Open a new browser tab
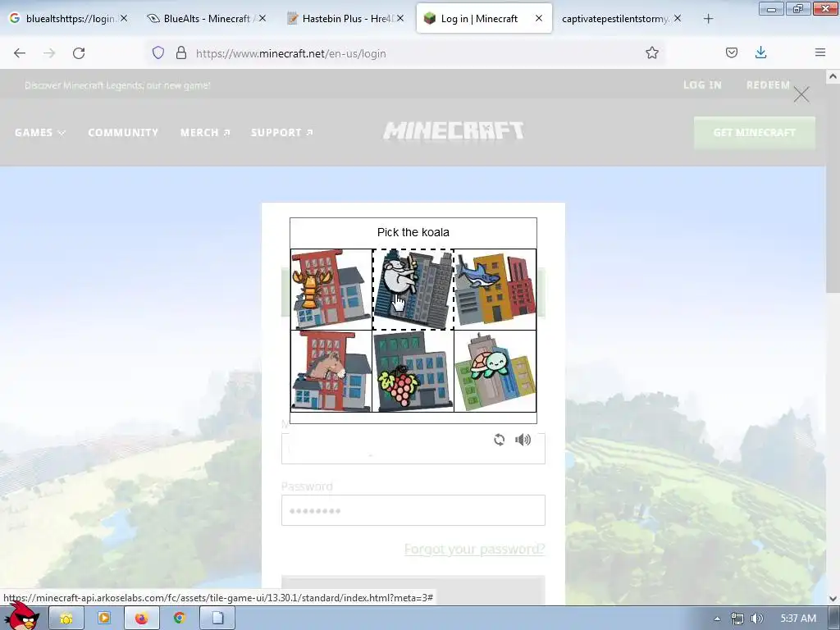 pos(708,19)
